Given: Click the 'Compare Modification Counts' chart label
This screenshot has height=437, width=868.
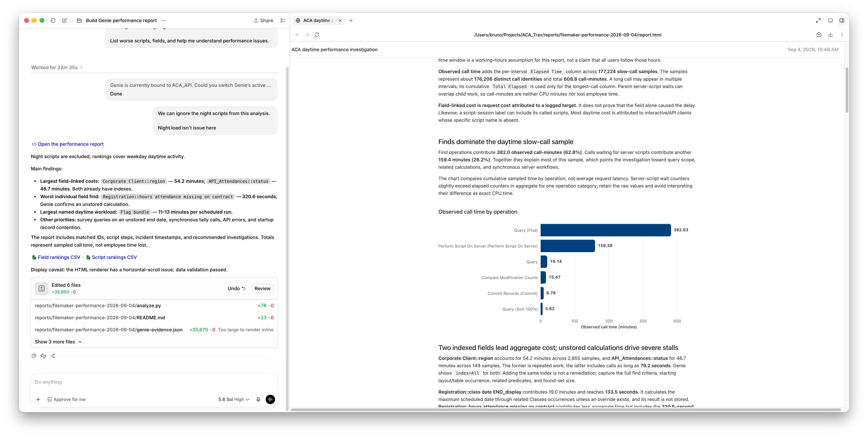Looking at the screenshot, I should click(509, 278).
